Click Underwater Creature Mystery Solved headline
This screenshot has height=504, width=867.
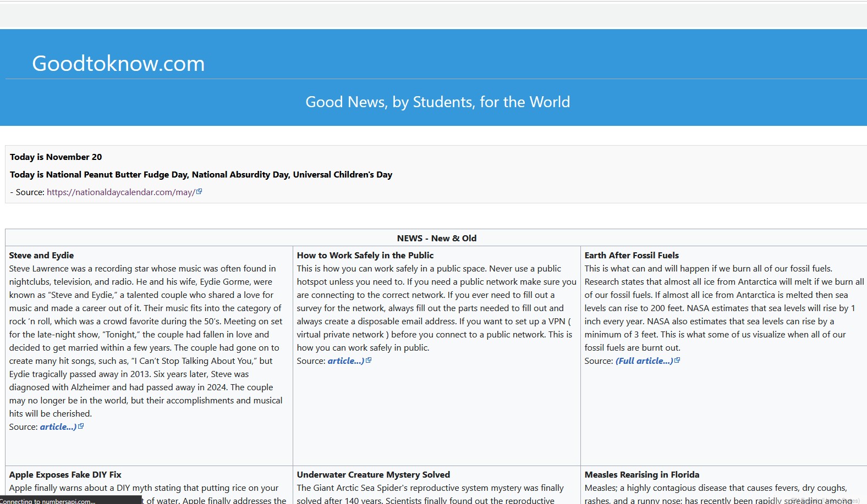coord(374,475)
